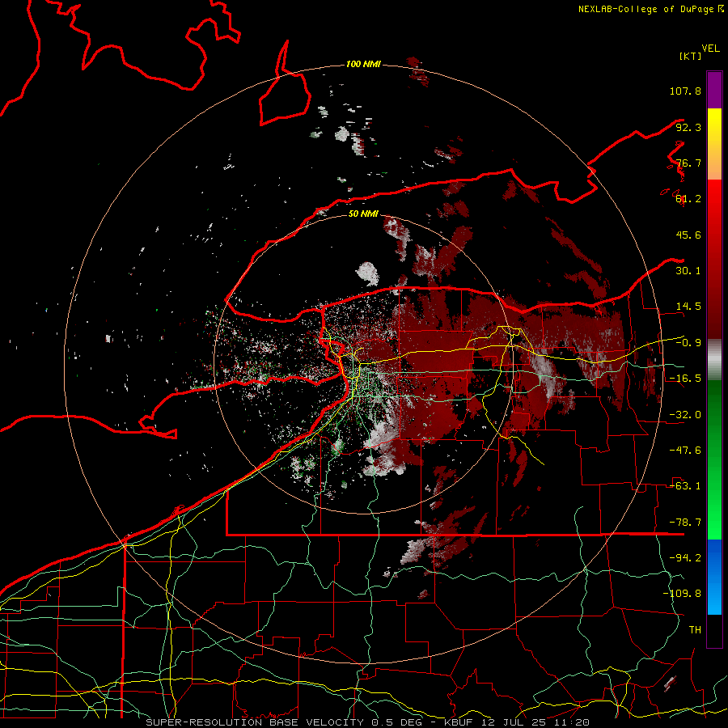Screen dimensions: 728x728
Task: Click the -94.2 legend value
Action: 685,558
